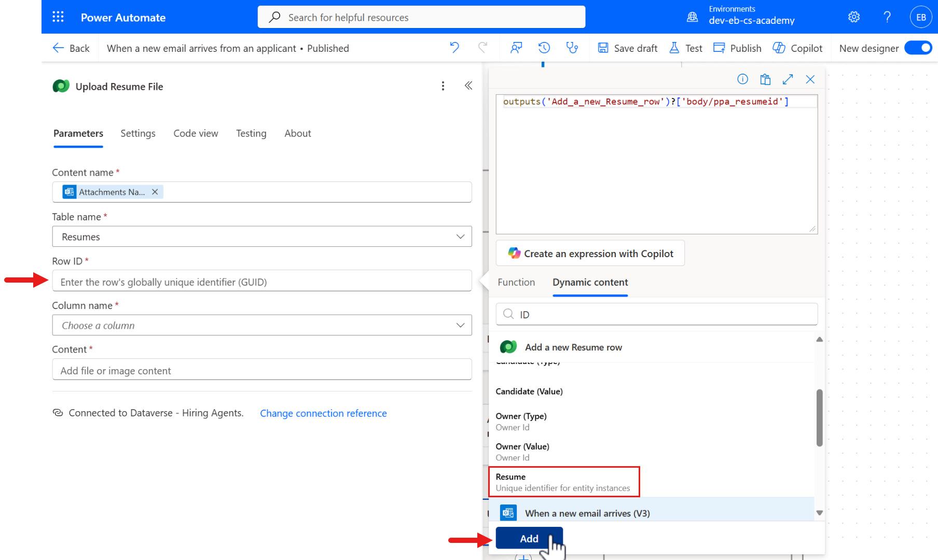Switch to the Function tab

pos(516,282)
